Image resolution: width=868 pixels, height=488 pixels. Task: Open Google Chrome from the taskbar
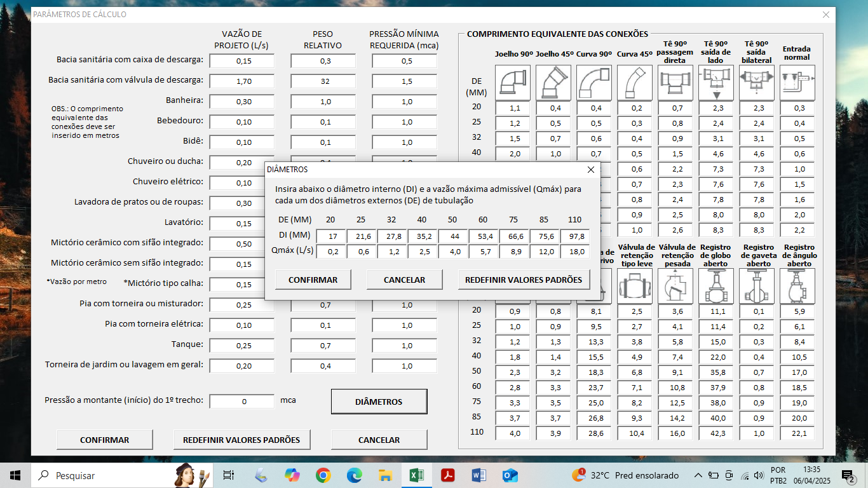point(323,475)
